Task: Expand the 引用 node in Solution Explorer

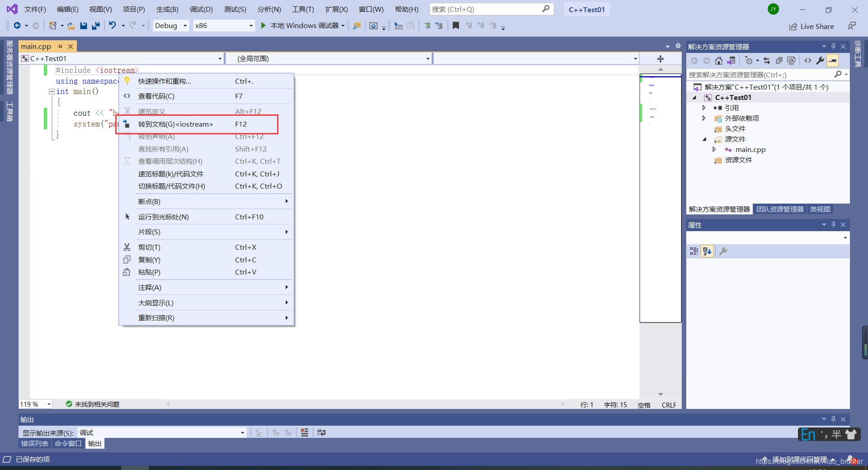Action: tap(704, 108)
